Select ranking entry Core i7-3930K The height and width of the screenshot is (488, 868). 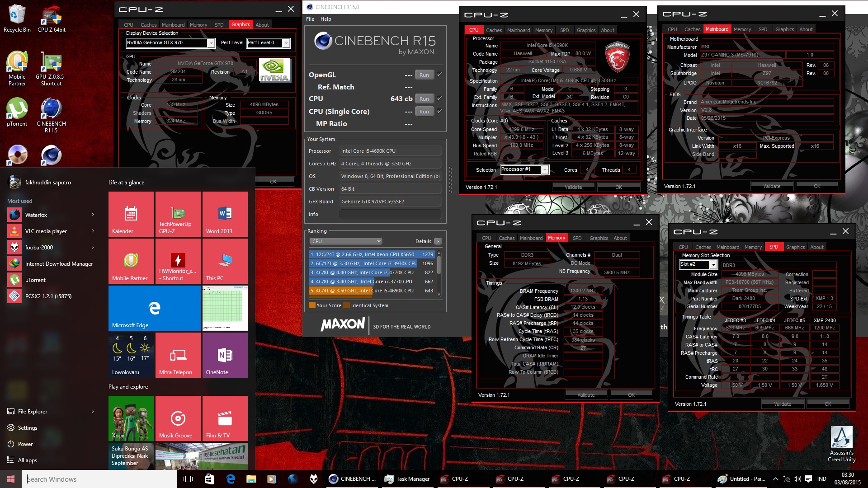(x=372, y=263)
